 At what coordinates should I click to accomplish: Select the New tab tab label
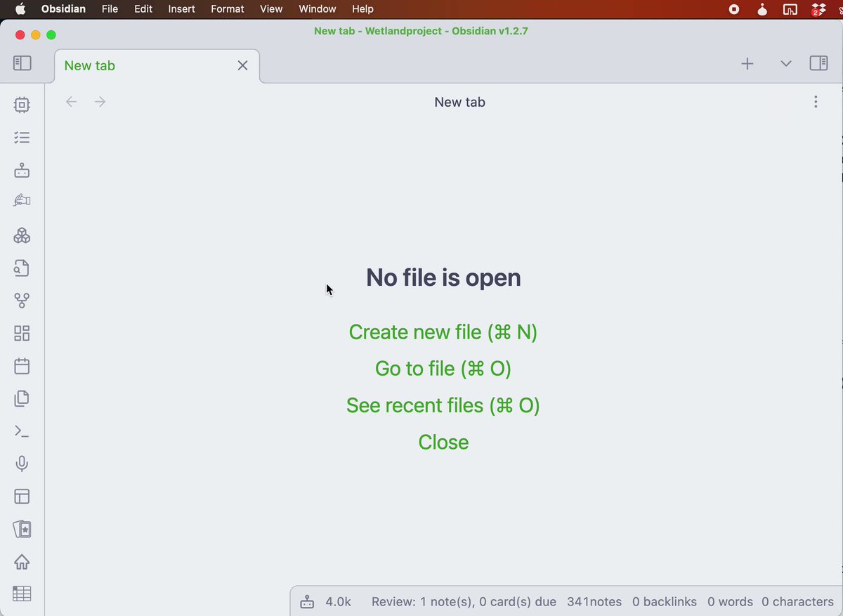[x=89, y=65]
